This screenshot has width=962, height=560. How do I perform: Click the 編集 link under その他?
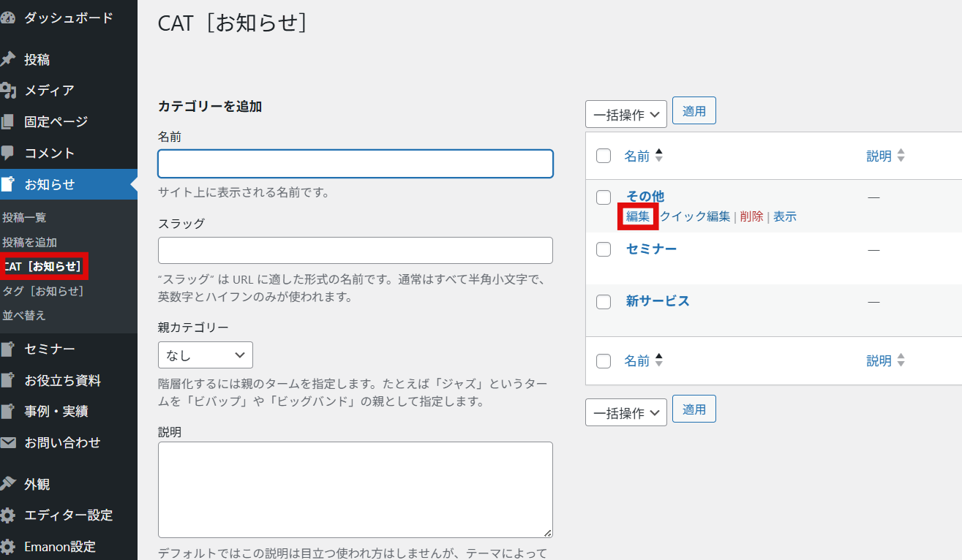coord(638,216)
